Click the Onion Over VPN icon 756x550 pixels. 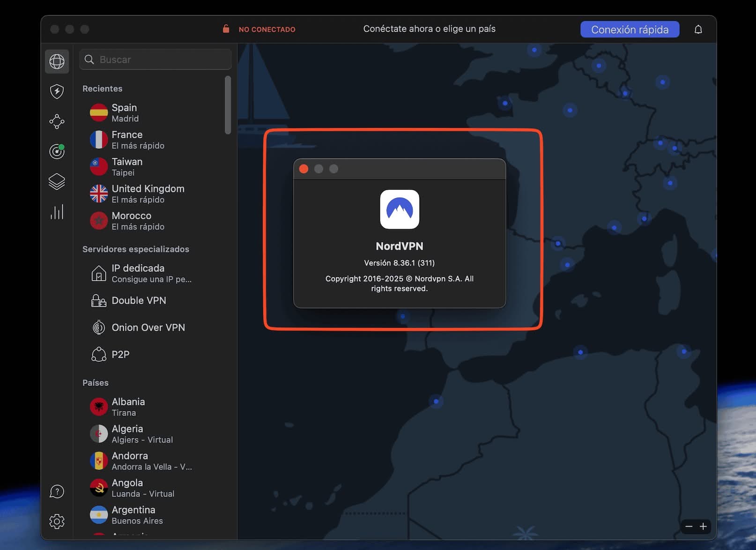point(98,327)
